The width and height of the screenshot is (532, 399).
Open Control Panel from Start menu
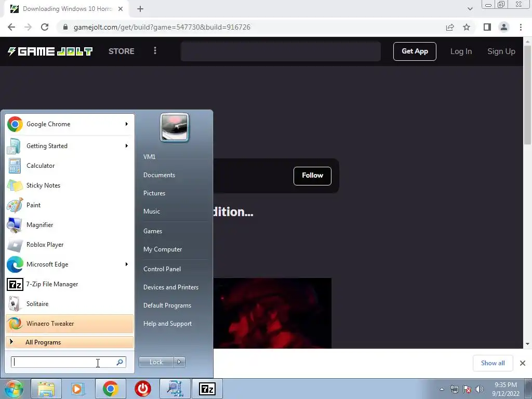(x=162, y=269)
